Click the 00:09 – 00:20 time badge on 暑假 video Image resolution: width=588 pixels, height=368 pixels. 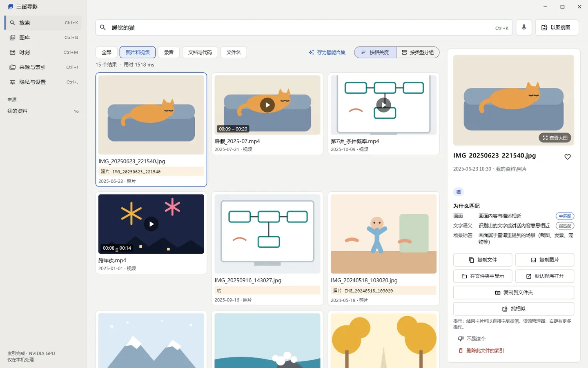[x=233, y=129]
